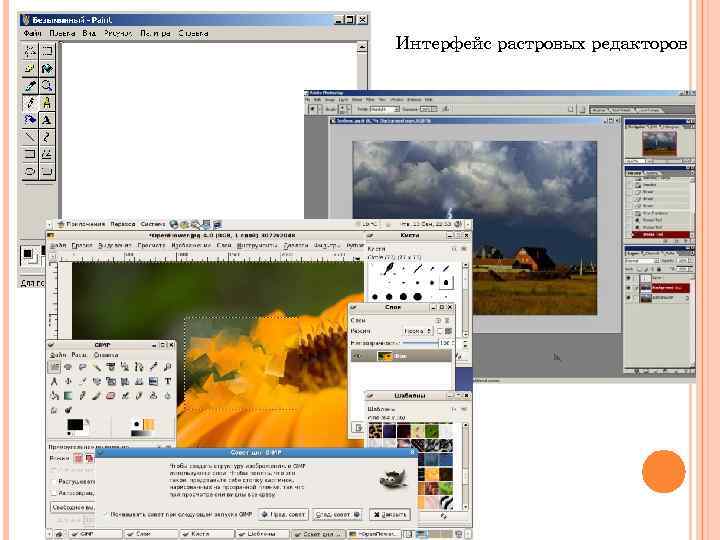Choose the Blend gradient tool in GIMP toolbox
The image size is (720, 540).
click(68, 395)
